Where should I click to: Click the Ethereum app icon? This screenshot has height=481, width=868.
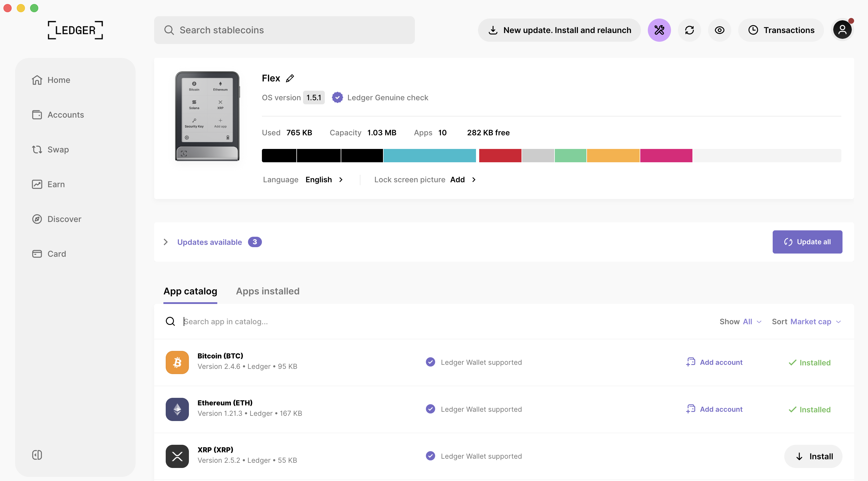(177, 409)
